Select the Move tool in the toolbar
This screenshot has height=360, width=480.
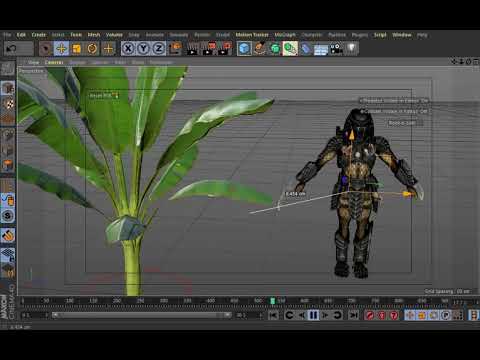[61, 49]
